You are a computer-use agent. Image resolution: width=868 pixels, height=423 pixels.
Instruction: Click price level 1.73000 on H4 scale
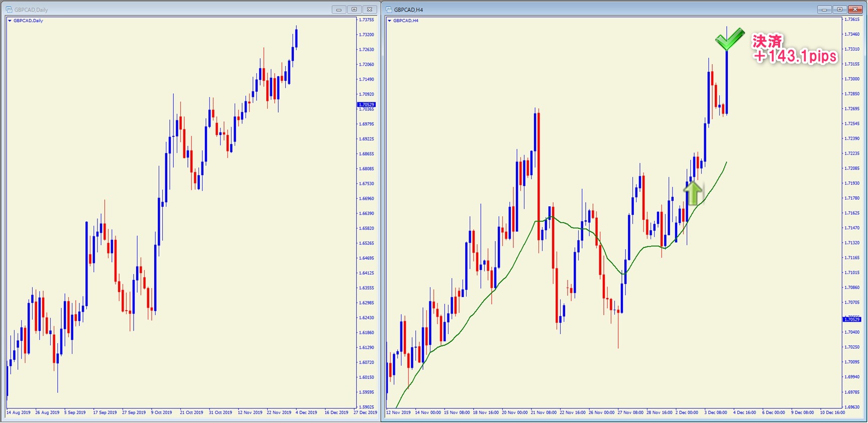click(x=852, y=79)
